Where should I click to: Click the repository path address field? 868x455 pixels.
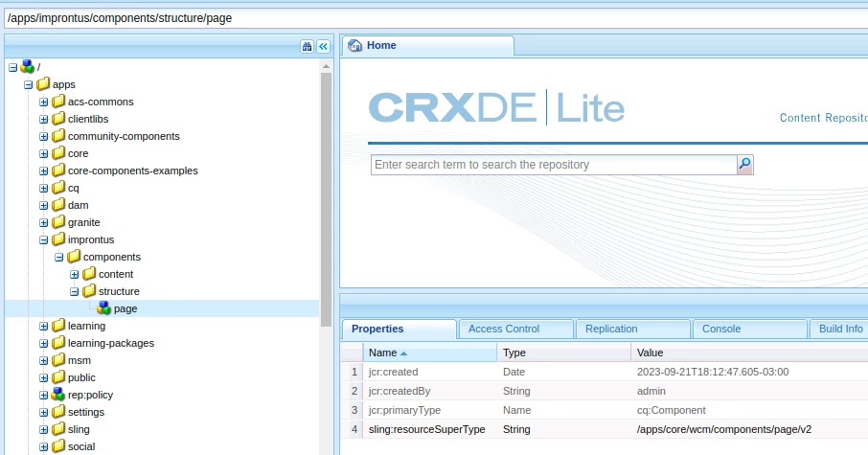click(436, 18)
